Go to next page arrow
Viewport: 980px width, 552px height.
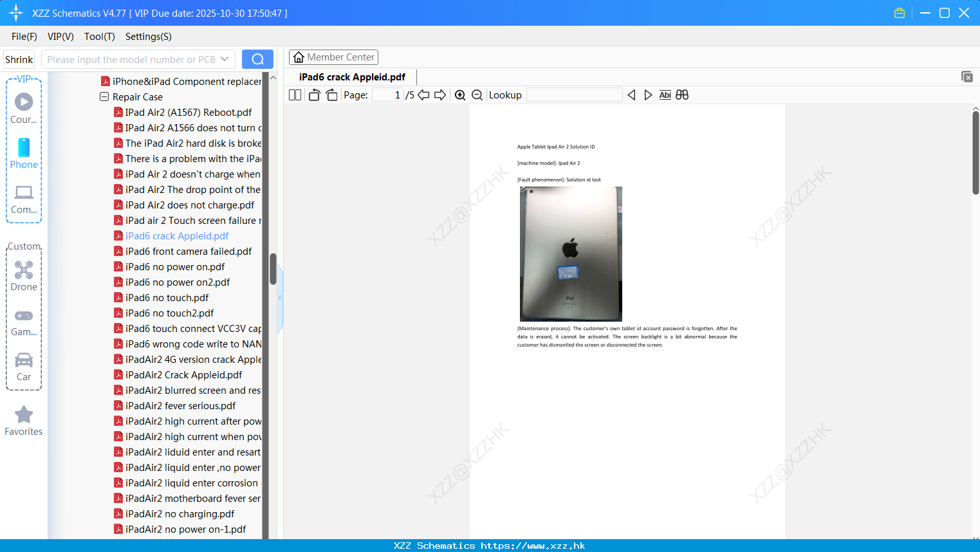click(x=440, y=95)
